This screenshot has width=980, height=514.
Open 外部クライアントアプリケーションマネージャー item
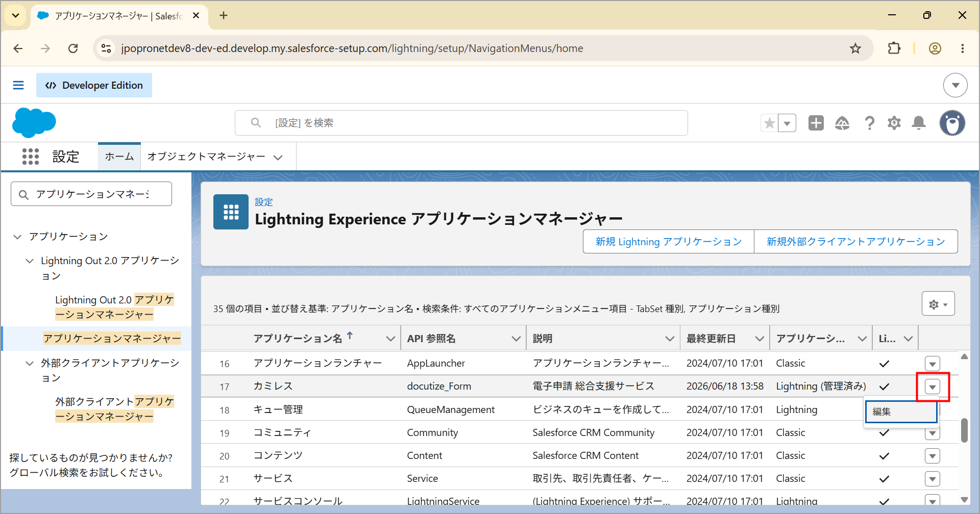[x=114, y=409]
